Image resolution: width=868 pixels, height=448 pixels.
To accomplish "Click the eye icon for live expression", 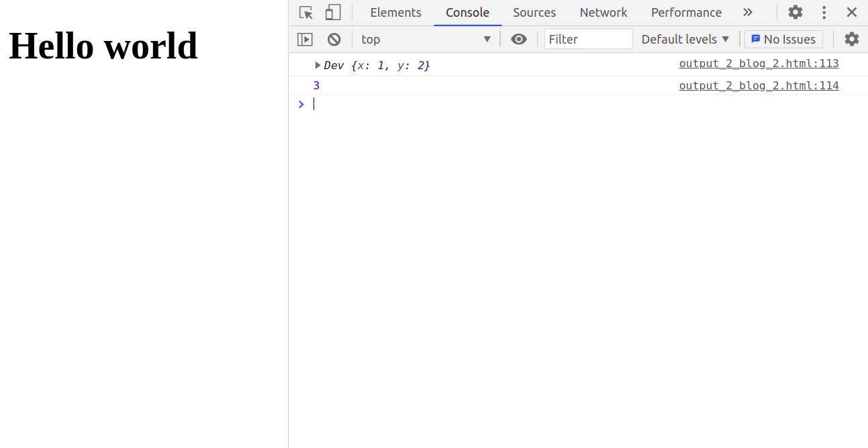I will tap(518, 40).
